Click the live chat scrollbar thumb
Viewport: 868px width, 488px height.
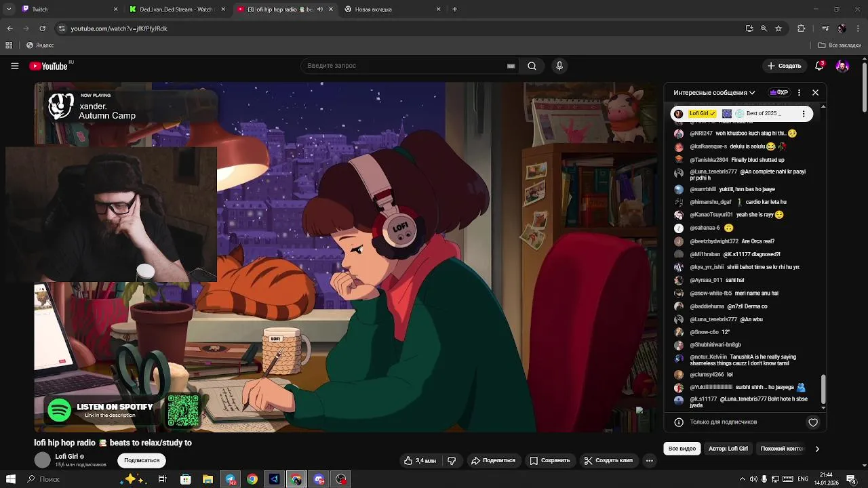click(x=823, y=389)
